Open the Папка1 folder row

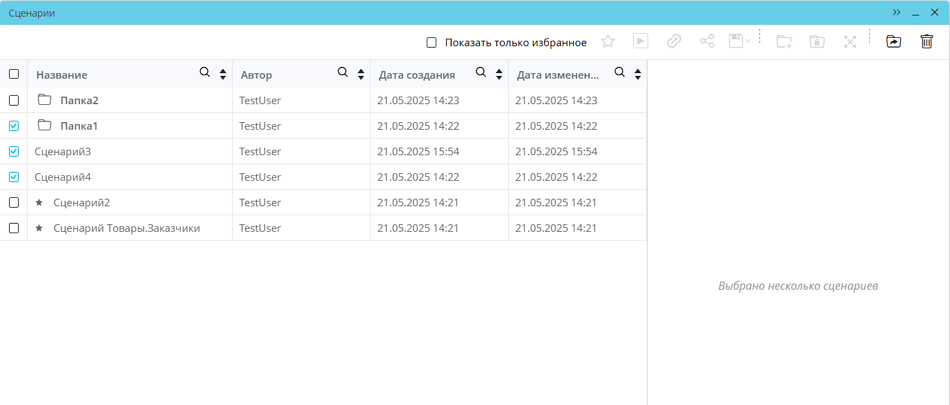pyautogui.click(x=79, y=126)
